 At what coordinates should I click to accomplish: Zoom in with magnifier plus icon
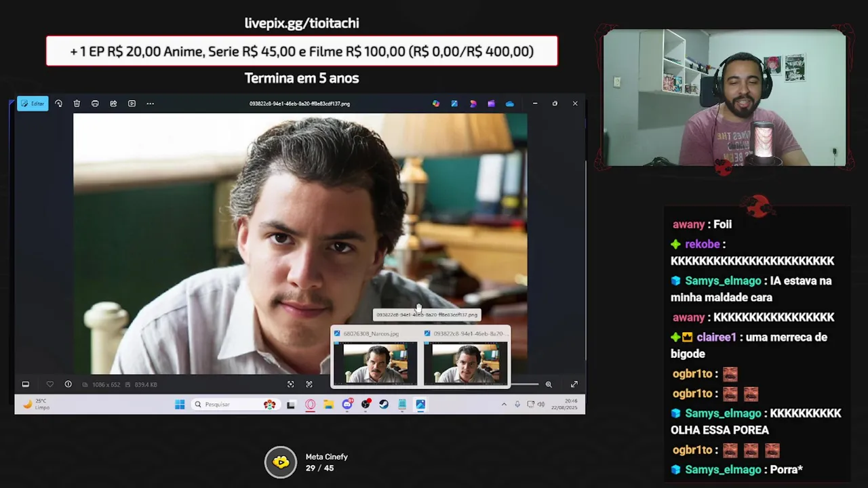[549, 384]
